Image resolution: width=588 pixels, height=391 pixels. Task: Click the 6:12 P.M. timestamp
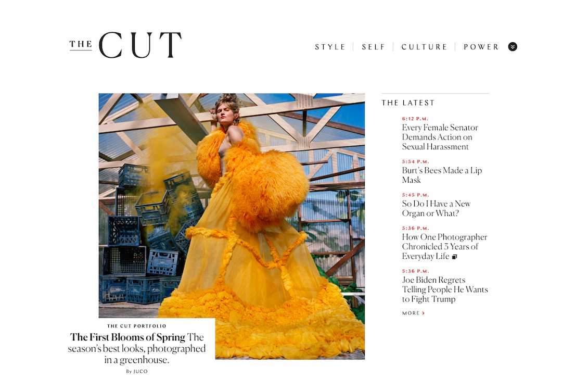coord(415,119)
